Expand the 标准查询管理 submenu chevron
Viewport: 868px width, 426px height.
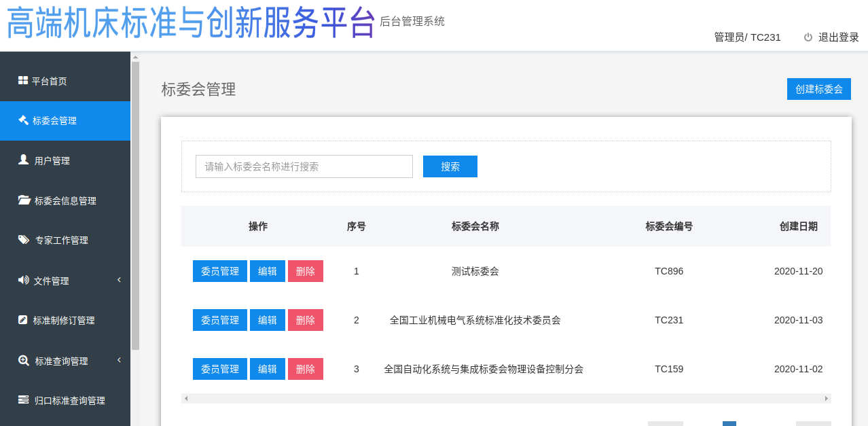tap(119, 360)
